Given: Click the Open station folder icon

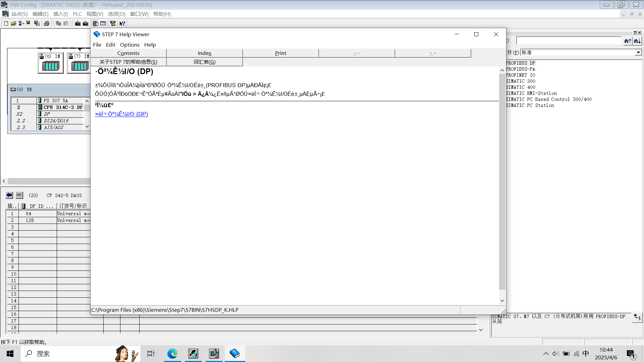Looking at the screenshot, I should pos(13,23).
